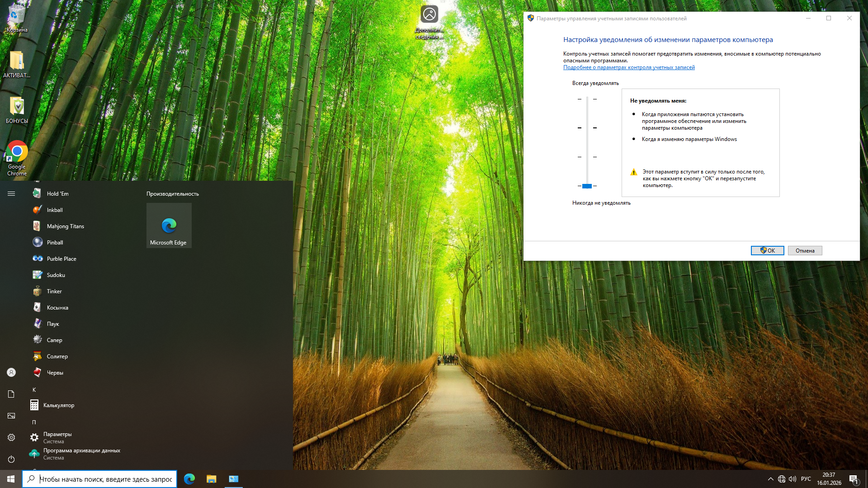This screenshot has height=488, width=868.
Task: Expand the Start menu hamburger navigation
Action: pos(11,194)
